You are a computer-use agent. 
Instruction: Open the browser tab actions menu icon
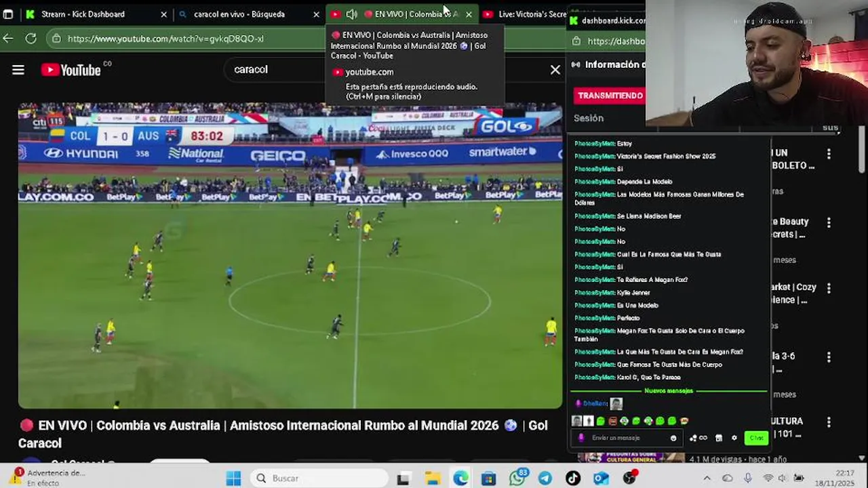point(7,14)
